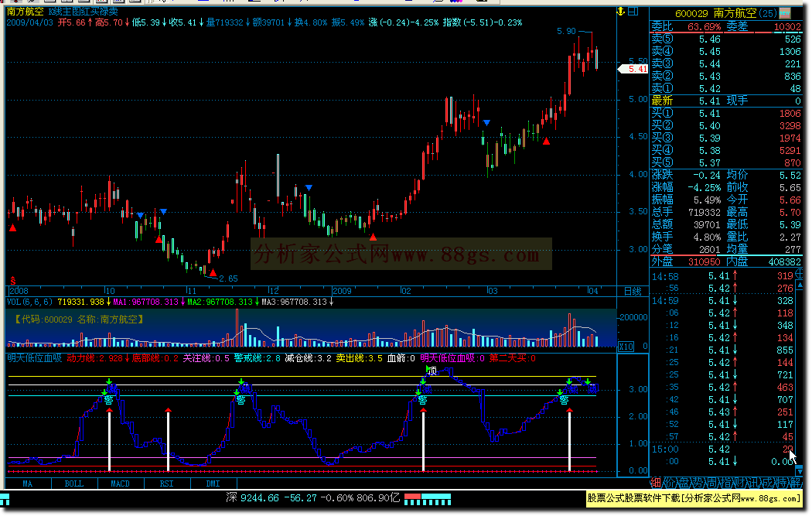
Task: Click the 外盘 310950 value
Action: (x=704, y=261)
